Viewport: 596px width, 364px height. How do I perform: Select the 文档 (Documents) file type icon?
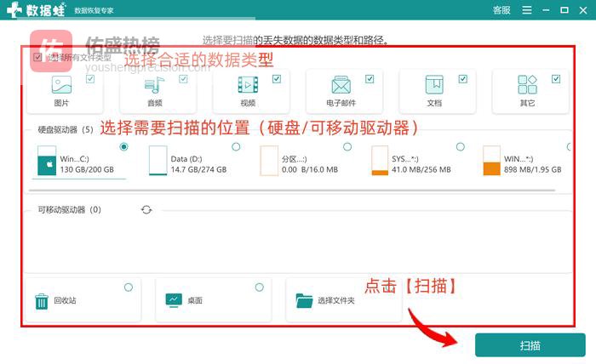[x=434, y=85]
